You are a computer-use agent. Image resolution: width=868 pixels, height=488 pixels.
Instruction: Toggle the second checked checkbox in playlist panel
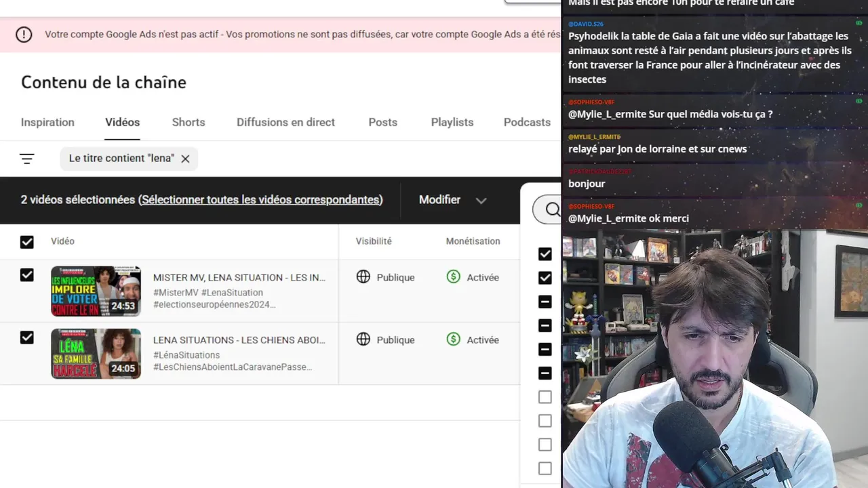tap(545, 277)
